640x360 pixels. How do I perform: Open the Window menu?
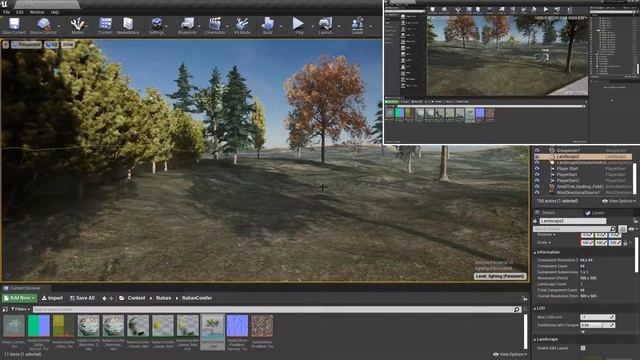tap(37, 12)
